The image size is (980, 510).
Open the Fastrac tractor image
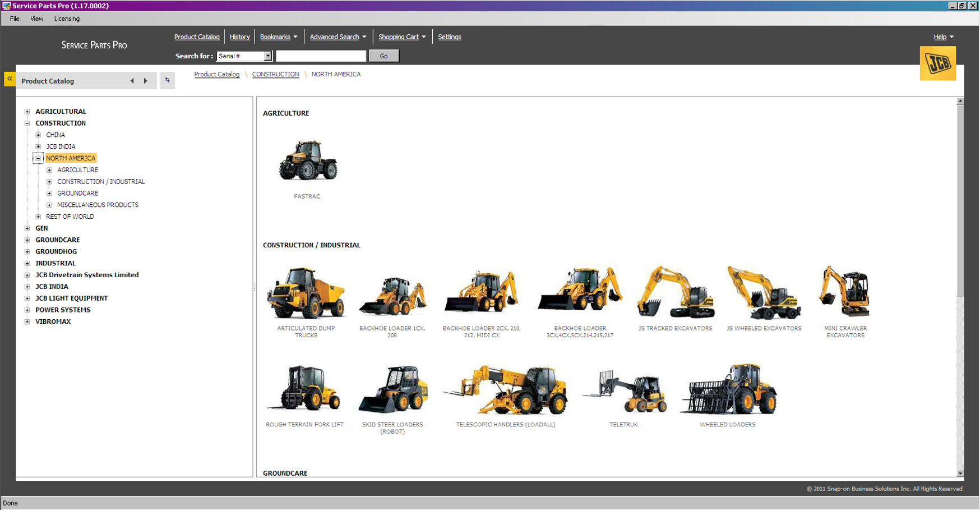click(308, 160)
